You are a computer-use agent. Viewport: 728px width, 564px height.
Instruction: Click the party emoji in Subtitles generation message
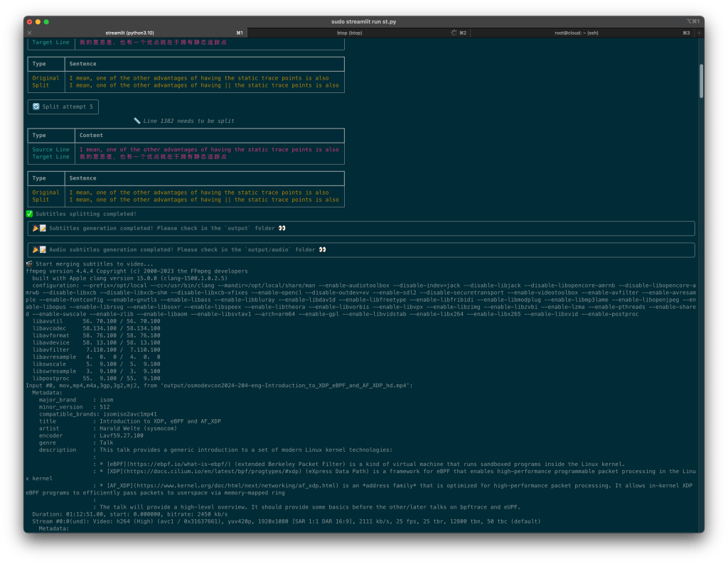tap(36, 228)
